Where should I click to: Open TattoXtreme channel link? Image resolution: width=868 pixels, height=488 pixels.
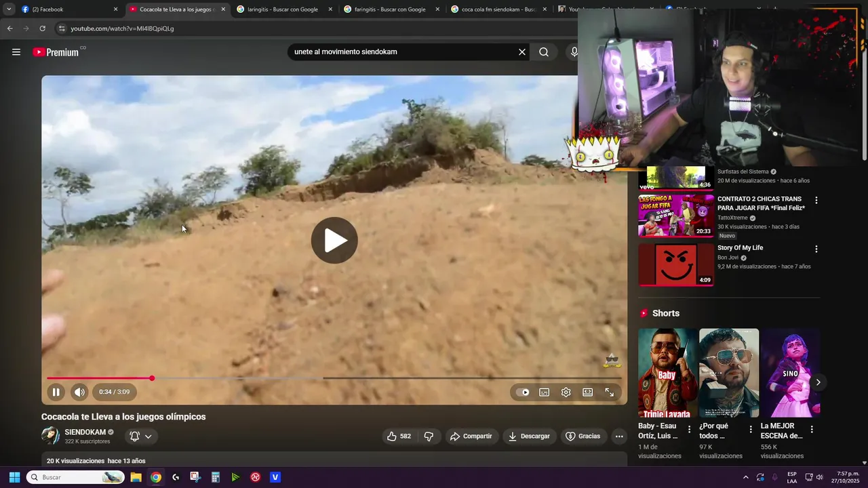coord(732,218)
